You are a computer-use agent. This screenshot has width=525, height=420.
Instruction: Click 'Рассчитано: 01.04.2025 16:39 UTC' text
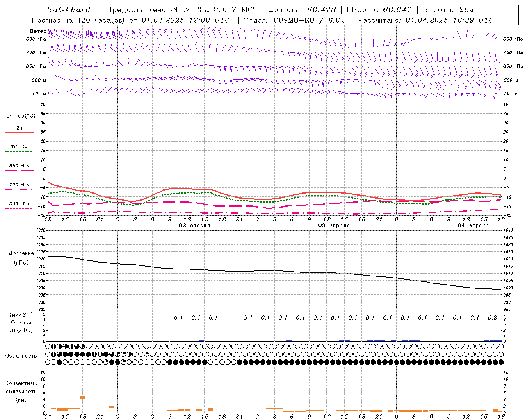(426, 20)
